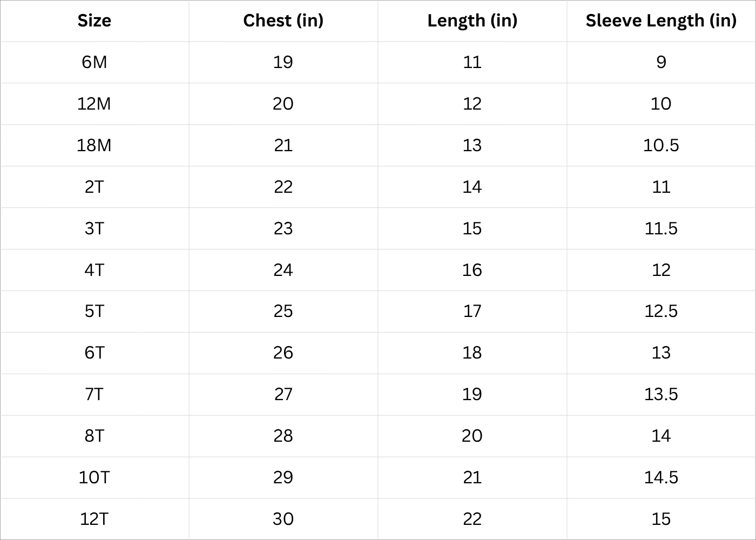Click the 10T size cell

pos(94,477)
